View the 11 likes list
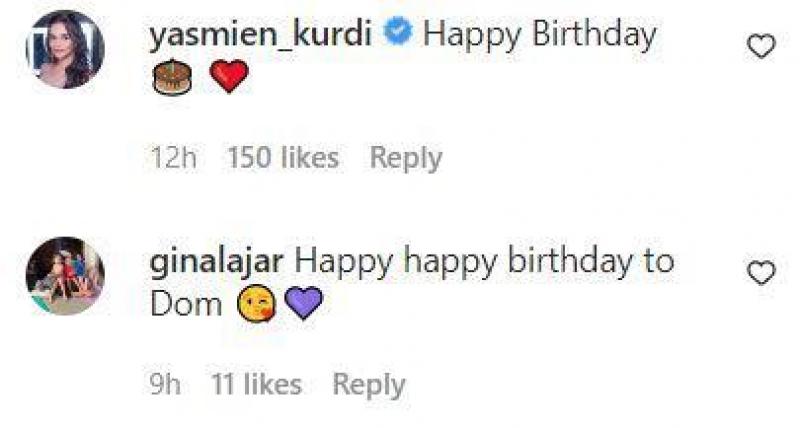The image size is (800, 428). (x=257, y=384)
